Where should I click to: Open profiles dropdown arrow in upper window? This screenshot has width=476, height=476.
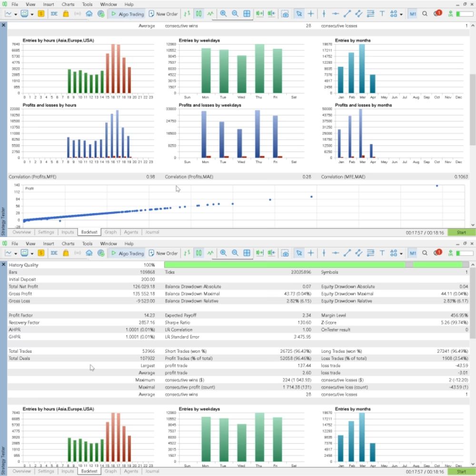pos(32,14)
